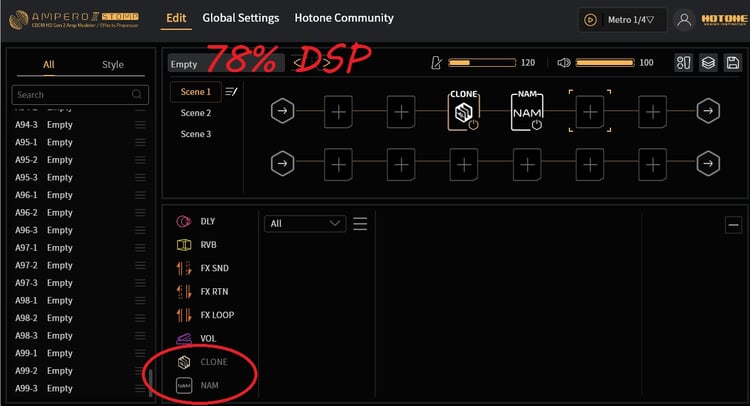Click the speaker volume icon
This screenshot has height=406, width=750.
pyautogui.click(x=564, y=63)
